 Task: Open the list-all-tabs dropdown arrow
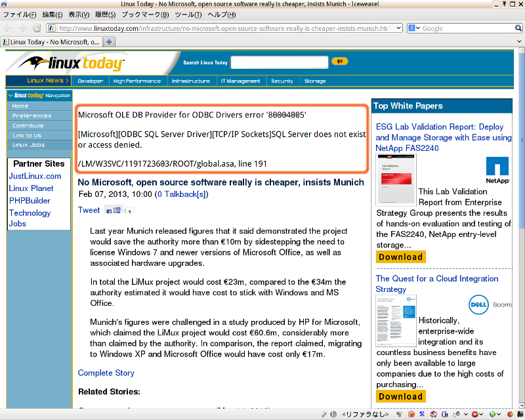[519, 41]
